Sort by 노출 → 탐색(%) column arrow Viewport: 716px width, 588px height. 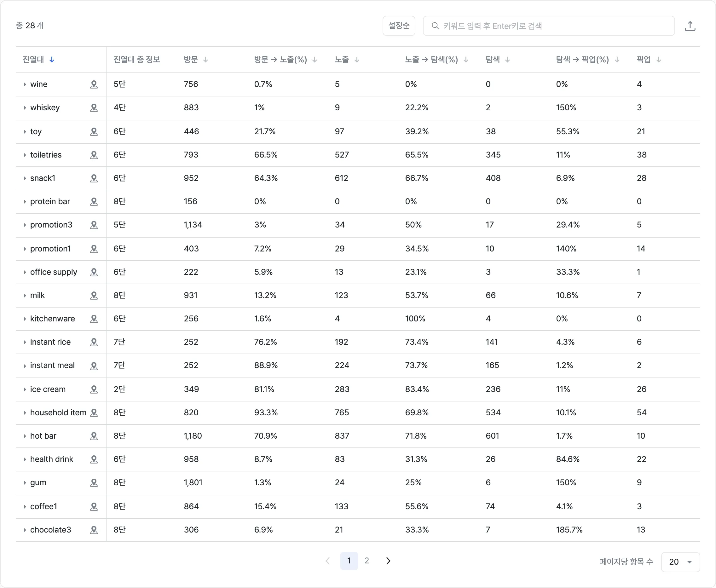pyautogui.click(x=466, y=60)
